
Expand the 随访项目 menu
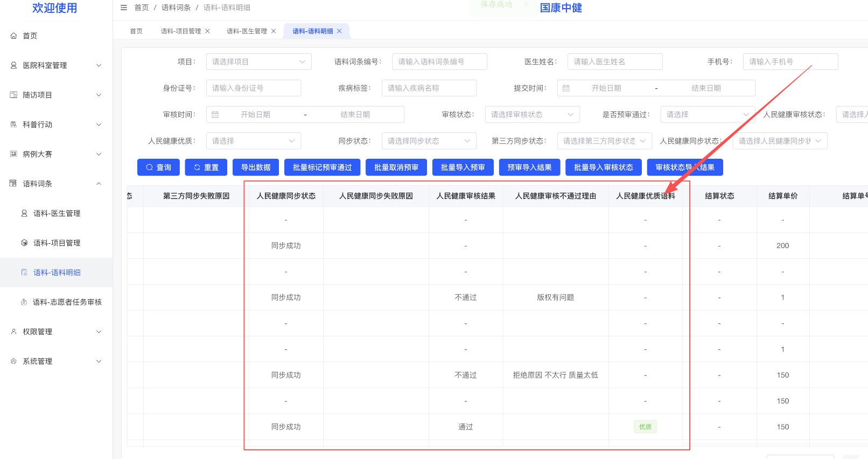[99, 95]
